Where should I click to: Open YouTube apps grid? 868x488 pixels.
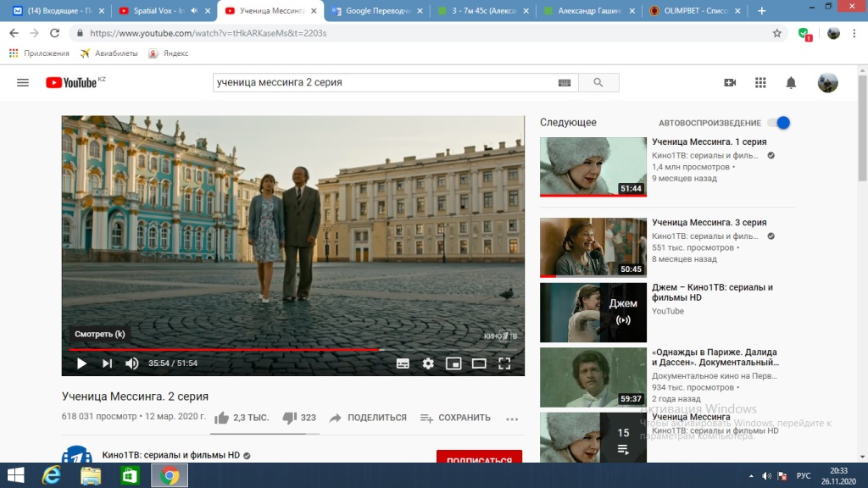760,82
